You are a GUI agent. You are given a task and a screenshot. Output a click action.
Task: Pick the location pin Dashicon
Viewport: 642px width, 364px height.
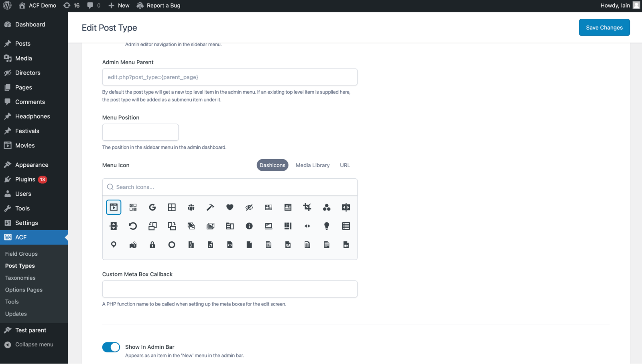click(x=114, y=245)
